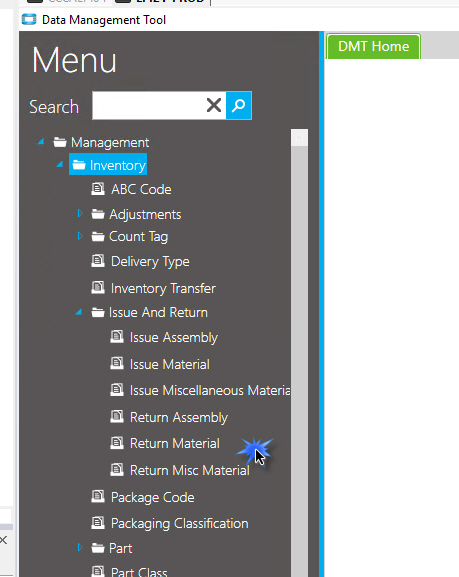
Task: Clear the search box with the X icon
Action: click(214, 105)
